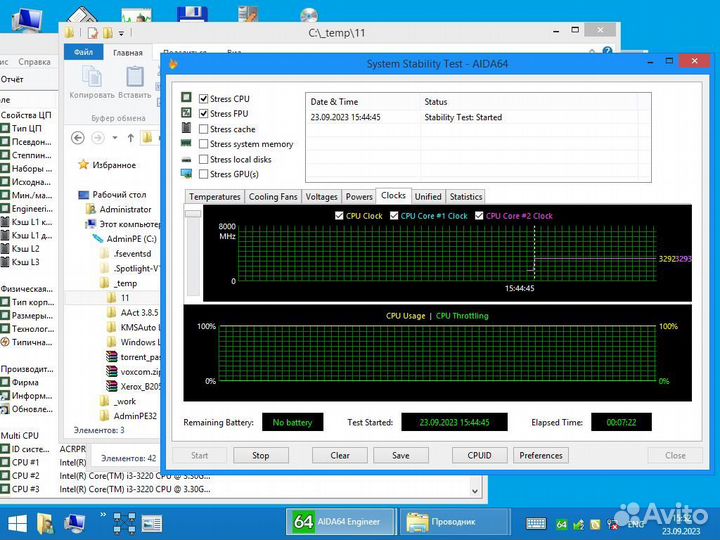The height and width of the screenshot is (540, 720).
Task: Click the memory module icon beside Stress system memory
Action: [186, 143]
